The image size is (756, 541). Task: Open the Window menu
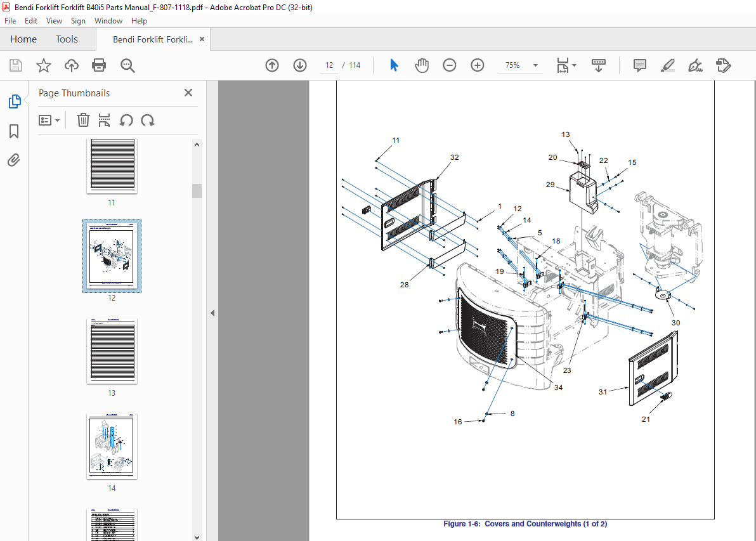(x=108, y=21)
